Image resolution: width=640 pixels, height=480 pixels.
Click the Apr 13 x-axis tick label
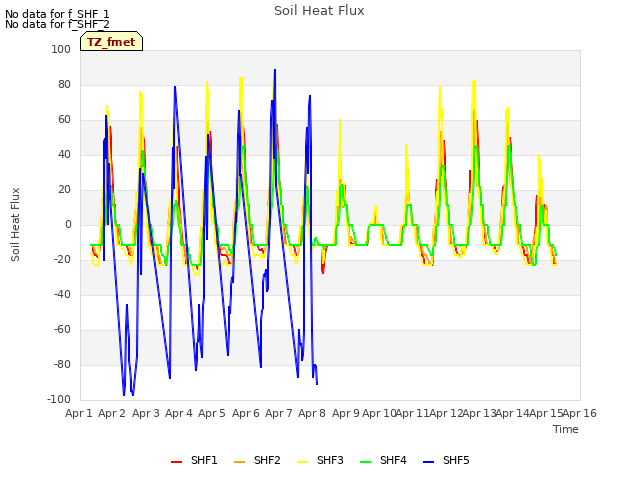[x=479, y=413]
